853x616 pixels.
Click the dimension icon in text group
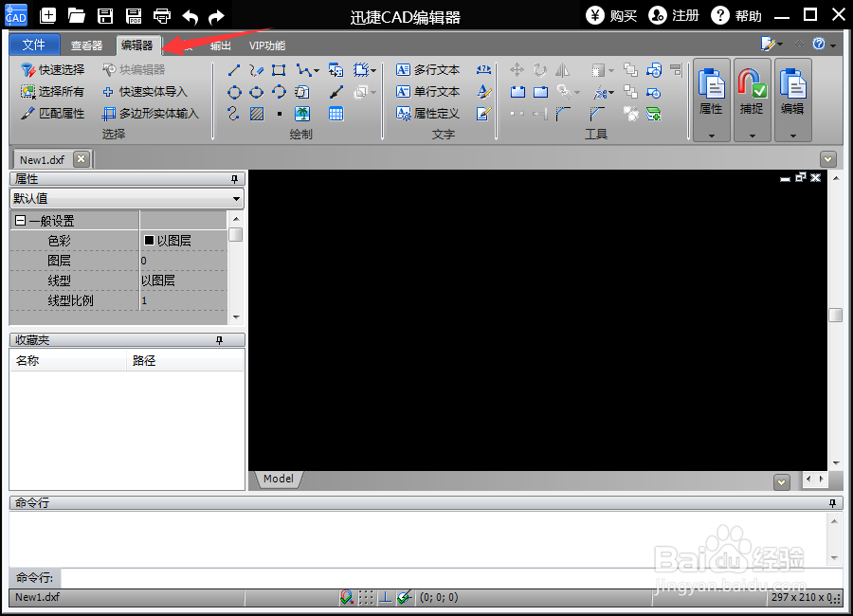point(483,69)
